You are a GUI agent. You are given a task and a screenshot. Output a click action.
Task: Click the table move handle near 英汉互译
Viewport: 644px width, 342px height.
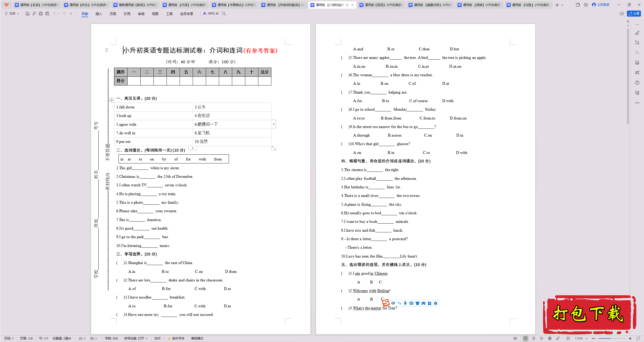112,100
